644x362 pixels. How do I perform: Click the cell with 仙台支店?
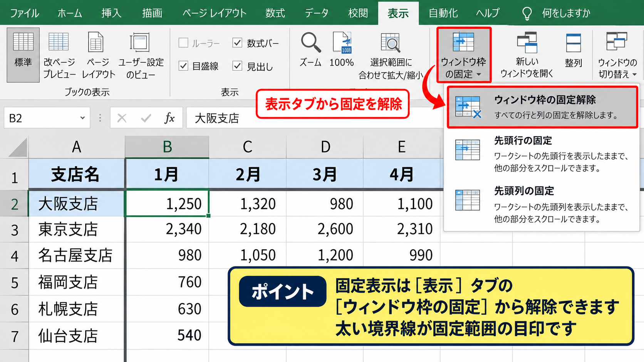pos(77,336)
